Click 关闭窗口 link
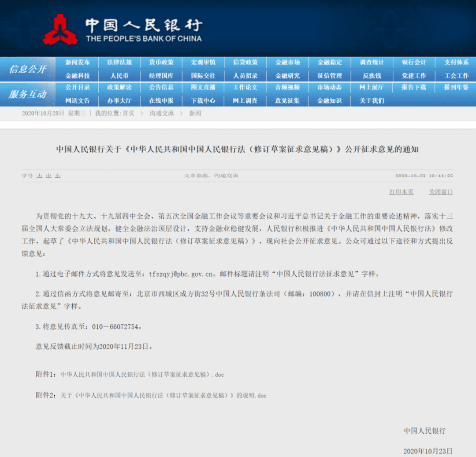 (x=441, y=192)
